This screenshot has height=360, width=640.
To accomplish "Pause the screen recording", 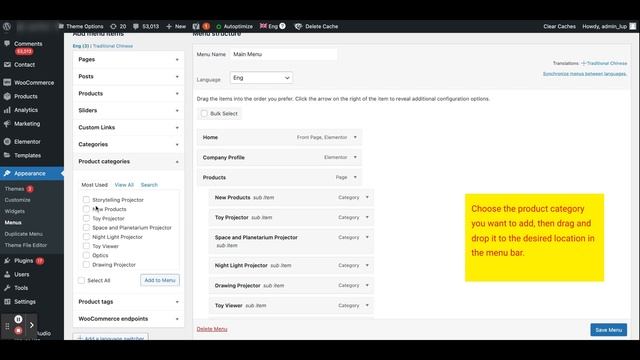I will click(x=18, y=319).
